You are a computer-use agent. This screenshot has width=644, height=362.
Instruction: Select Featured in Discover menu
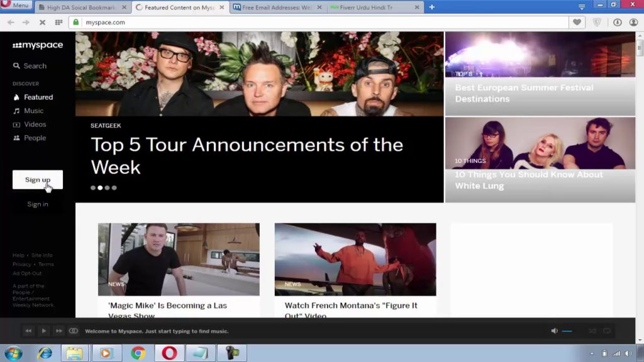[x=33, y=97]
